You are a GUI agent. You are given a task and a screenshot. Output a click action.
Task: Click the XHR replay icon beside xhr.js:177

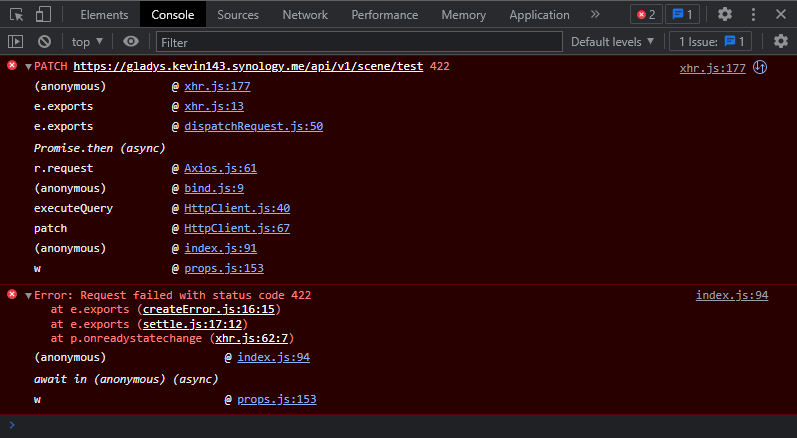coord(760,67)
